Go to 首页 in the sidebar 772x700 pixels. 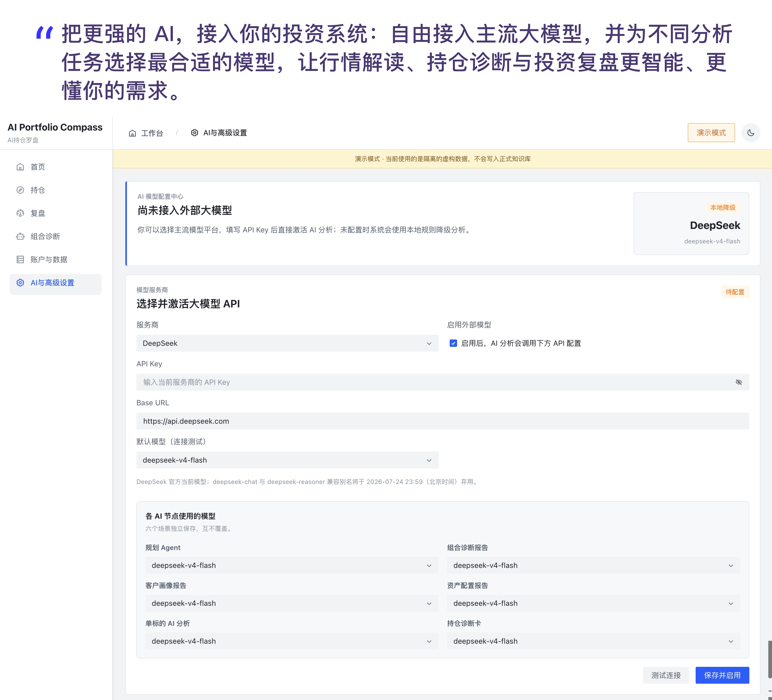[56, 167]
